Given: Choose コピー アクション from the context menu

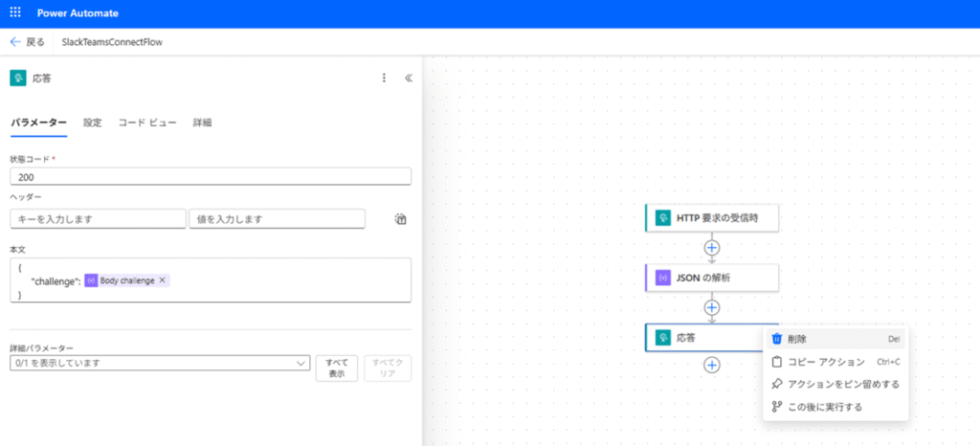Looking at the screenshot, I should (x=835, y=362).
